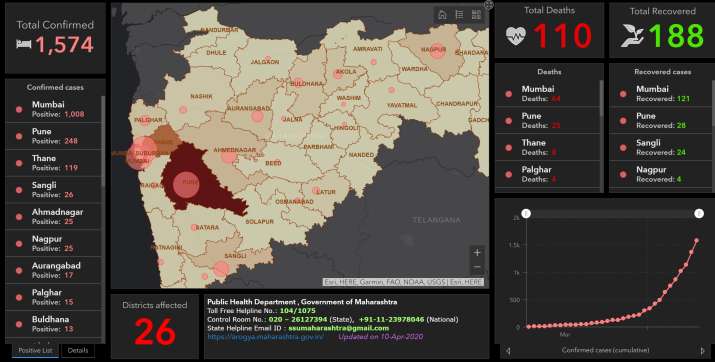Viewport: 715px width, 362px height.
Task: Zoom out on the Maharashtra map
Action: pyautogui.click(x=477, y=267)
